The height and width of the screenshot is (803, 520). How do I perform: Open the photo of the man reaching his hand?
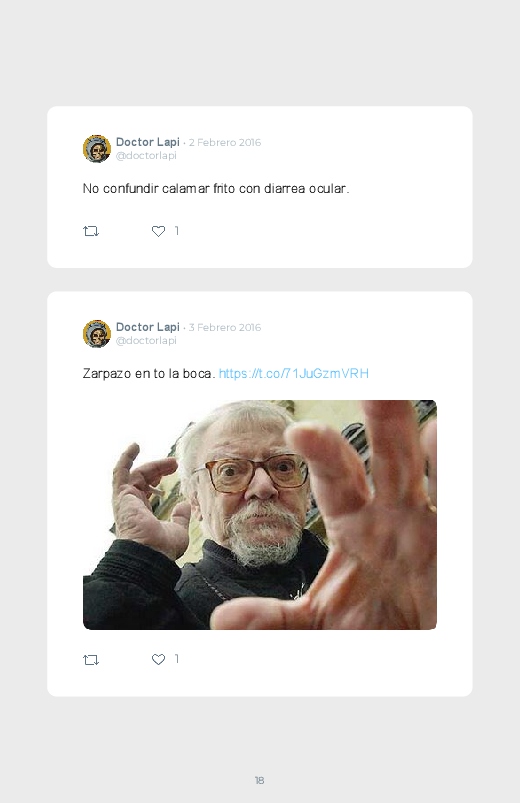click(260, 515)
